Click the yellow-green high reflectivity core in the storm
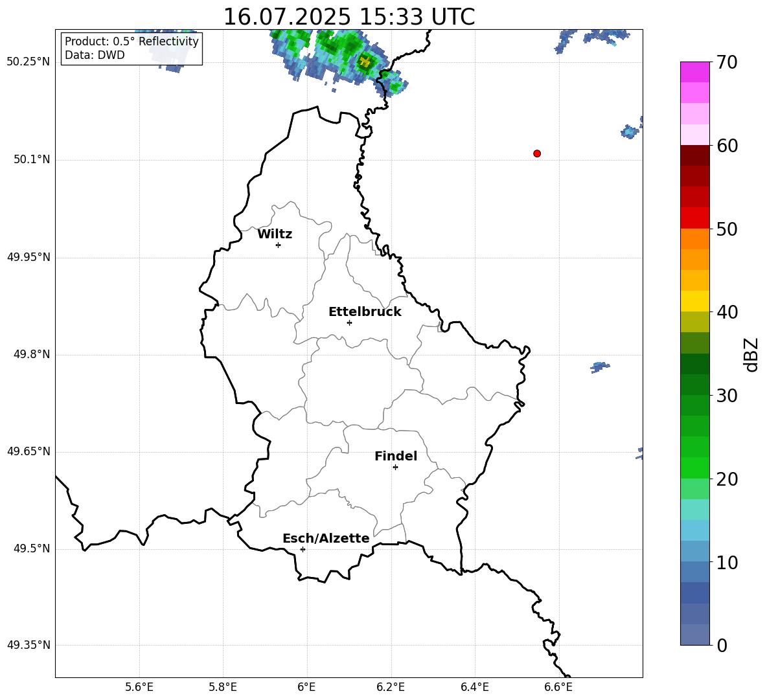 pos(365,62)
